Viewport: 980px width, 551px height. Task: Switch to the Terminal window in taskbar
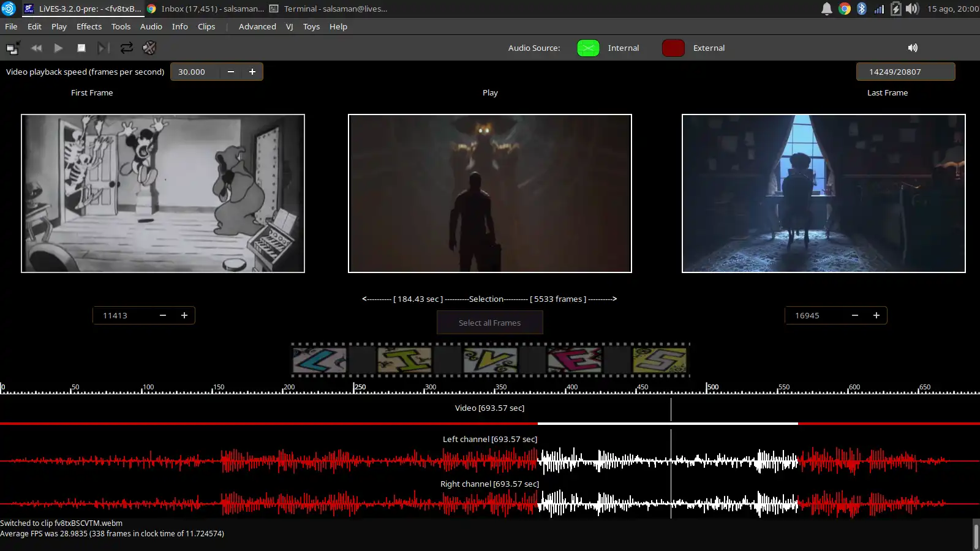(x=328, y=9)
